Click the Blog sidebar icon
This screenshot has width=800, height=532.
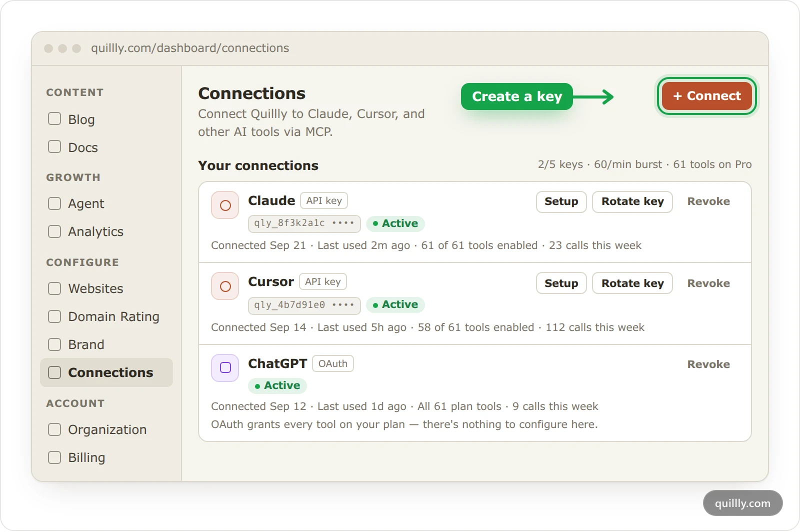tap(54, 119)
